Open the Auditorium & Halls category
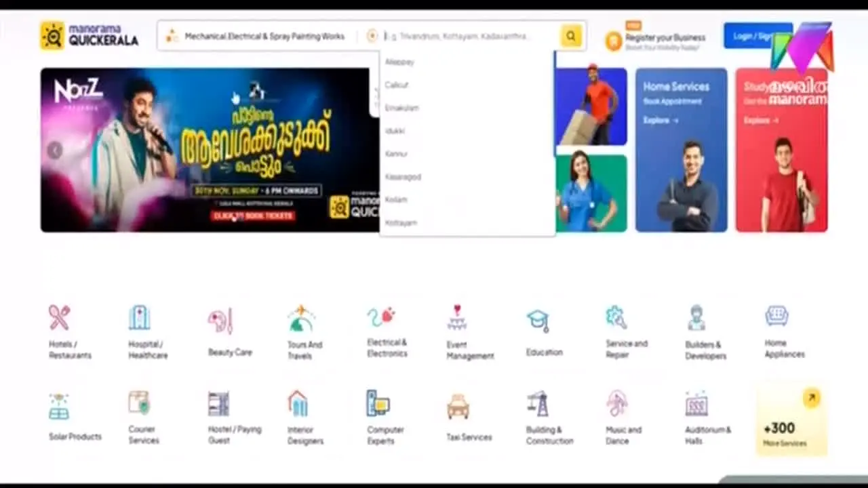 click(707, 418)
